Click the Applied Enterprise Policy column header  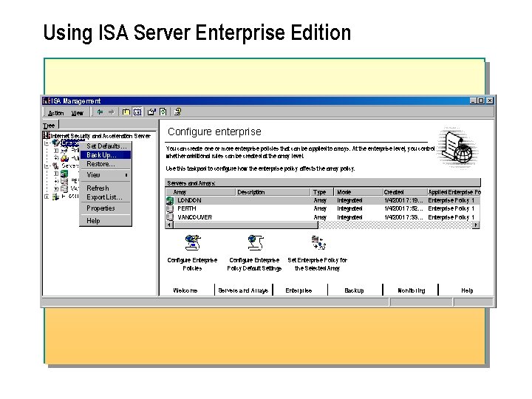pyautogui.click(x=454, y=192)
